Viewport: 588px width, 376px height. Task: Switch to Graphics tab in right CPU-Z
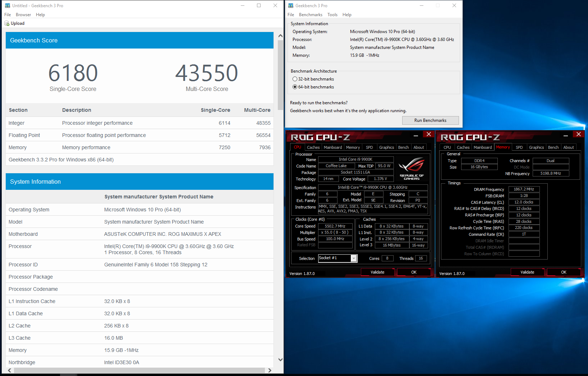point(537,147)
